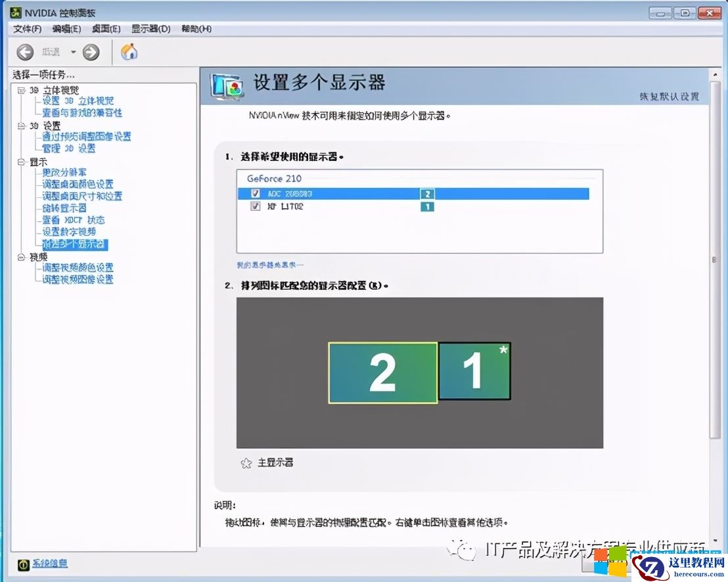728x582 pixels.
Task: Click the Forward arrow navigation button
Action: point(91,52)
